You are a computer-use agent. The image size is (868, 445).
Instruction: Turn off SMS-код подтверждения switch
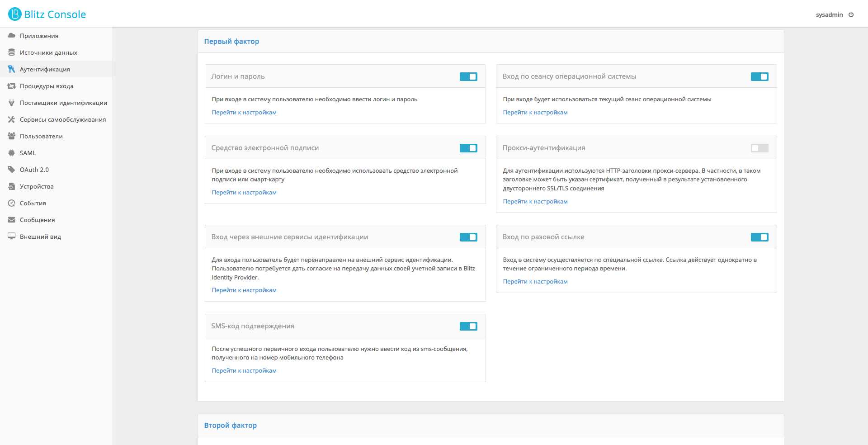click(468, 327)
